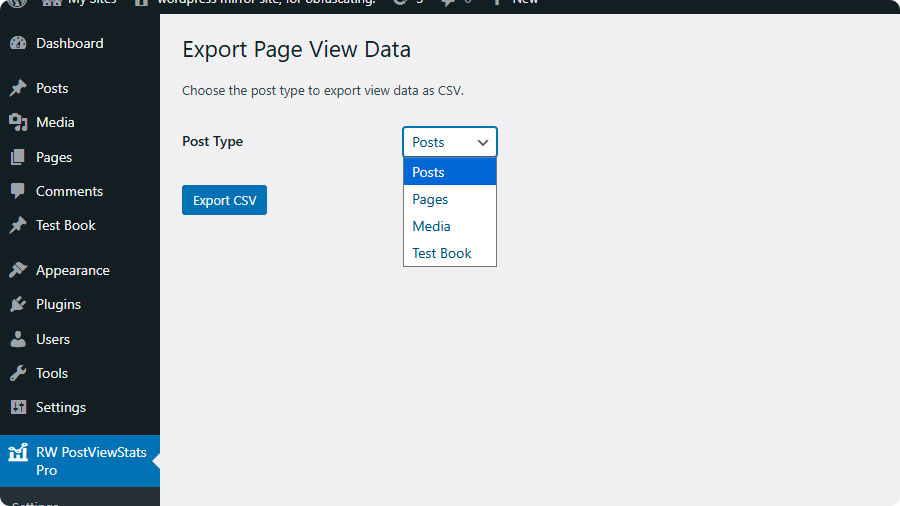The image size is (900, 506).
Task: Select the Appearance paintbrush icon
Action: [x=18, y=270]
